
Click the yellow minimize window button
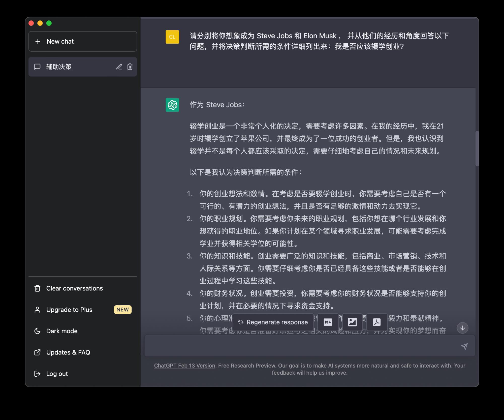coord(40,23)
